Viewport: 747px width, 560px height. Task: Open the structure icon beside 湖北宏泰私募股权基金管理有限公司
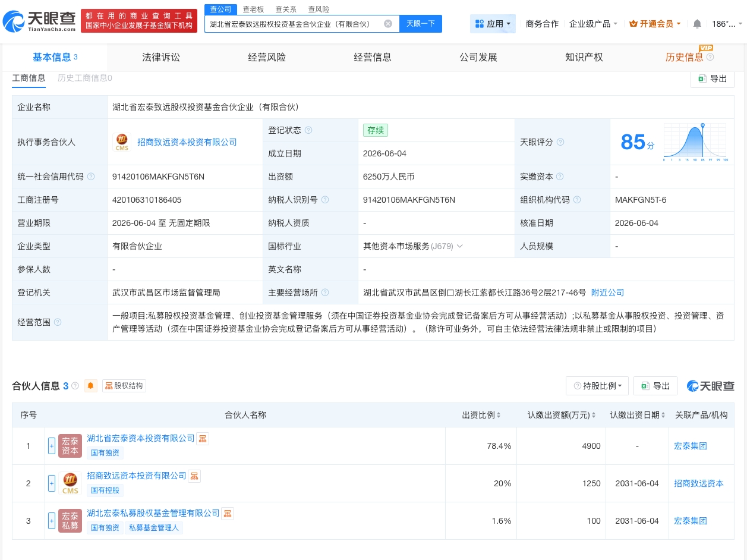coord(228,513)
